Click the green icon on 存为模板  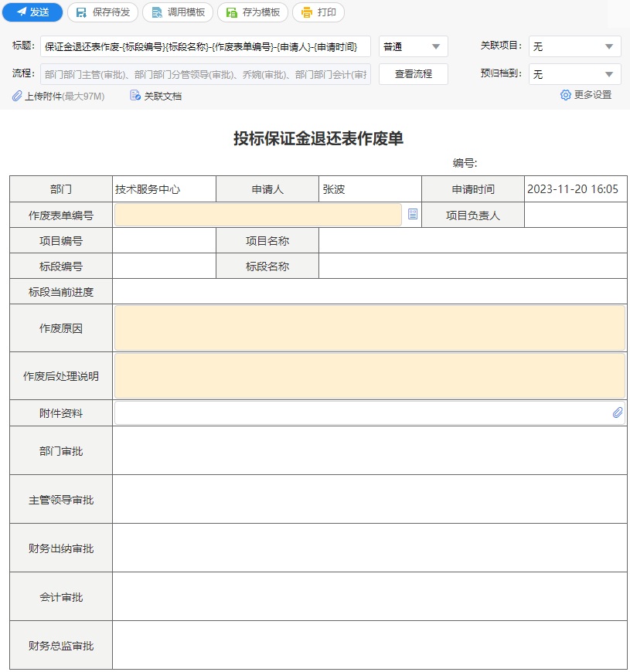tap(232, 12)
